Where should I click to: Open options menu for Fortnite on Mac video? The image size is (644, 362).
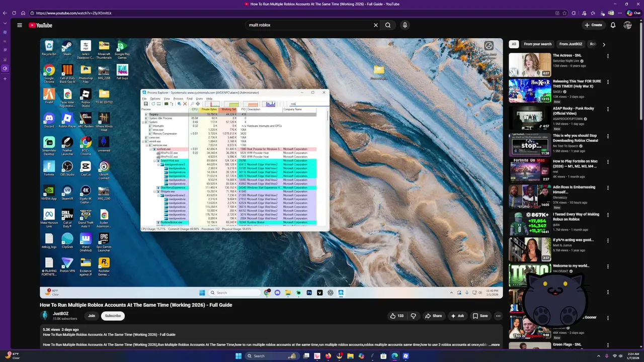click(x=608, y=162)
